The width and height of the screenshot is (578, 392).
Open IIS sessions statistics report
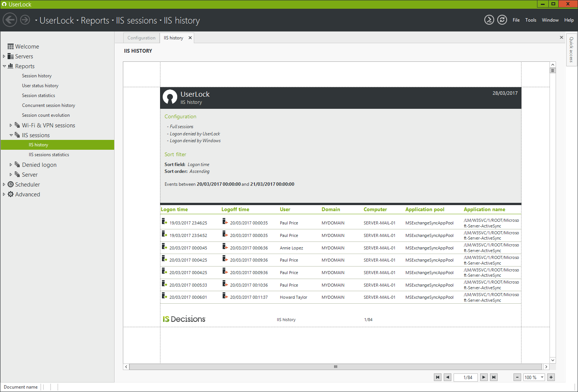click(x=49, y=155)
